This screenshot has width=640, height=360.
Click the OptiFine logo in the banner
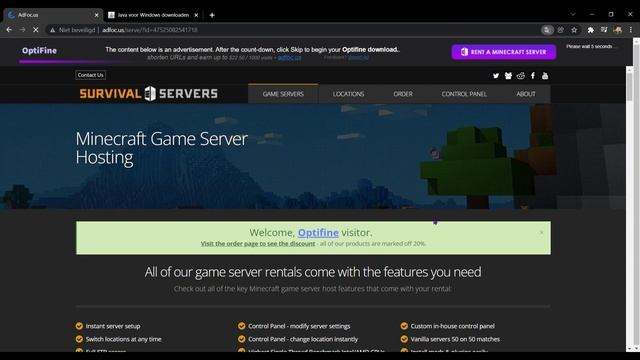(39, 51)
